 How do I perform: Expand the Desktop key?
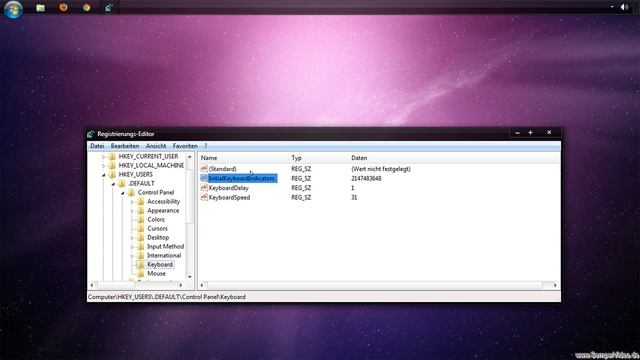(x=132, y=238)
